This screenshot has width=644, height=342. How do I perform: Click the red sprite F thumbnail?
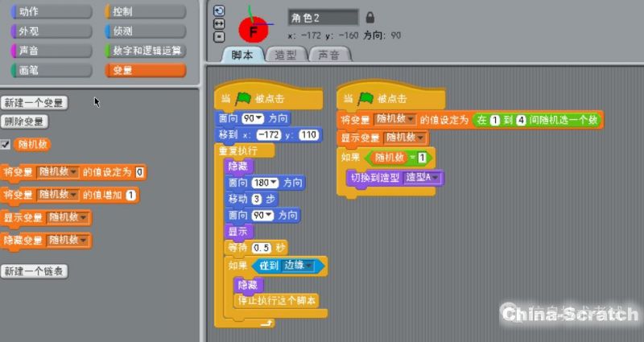(x=254, y=28)
